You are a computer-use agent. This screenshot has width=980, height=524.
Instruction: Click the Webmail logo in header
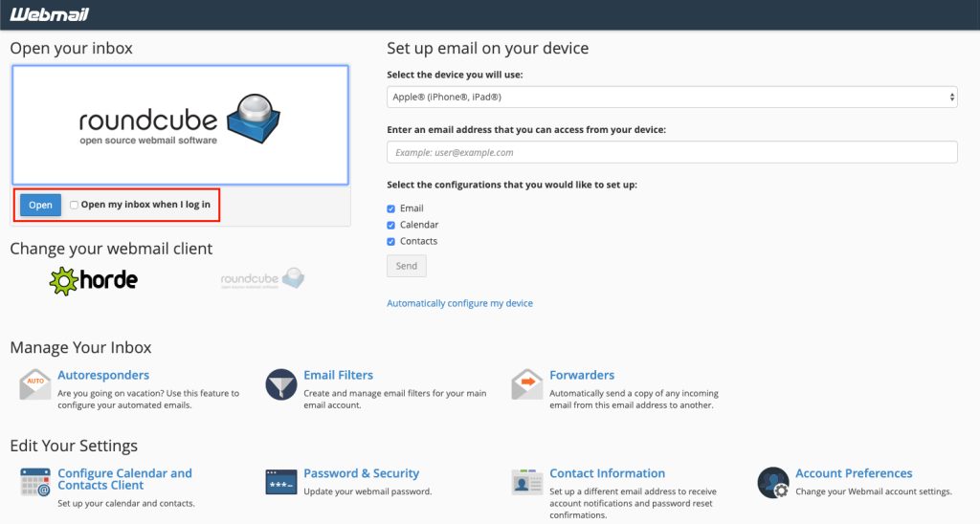click(x=49, y=13)
